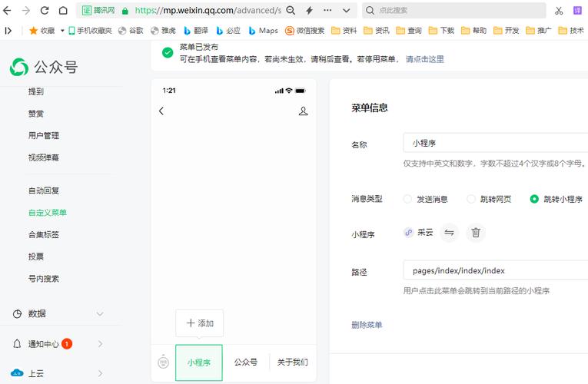Open the 开发 bookmark folder

click(507, 31)
